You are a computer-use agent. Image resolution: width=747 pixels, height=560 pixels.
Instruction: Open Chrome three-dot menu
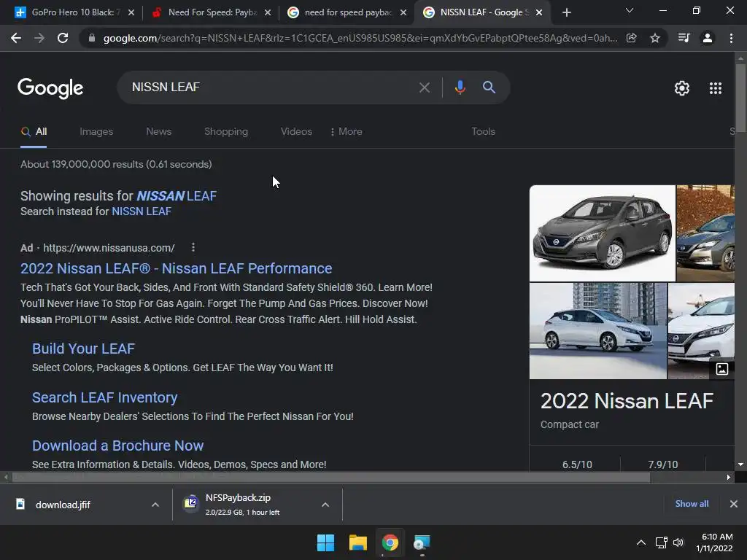[731, 38]
